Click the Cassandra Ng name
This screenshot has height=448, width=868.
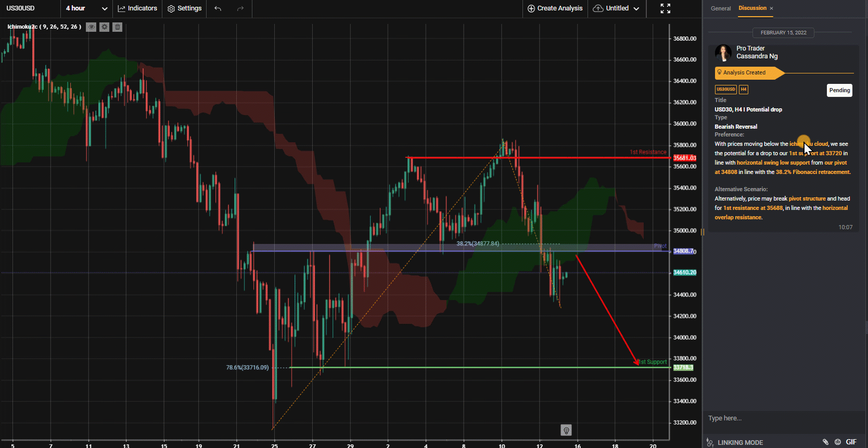pyautogui.click(x=757, y=56)
